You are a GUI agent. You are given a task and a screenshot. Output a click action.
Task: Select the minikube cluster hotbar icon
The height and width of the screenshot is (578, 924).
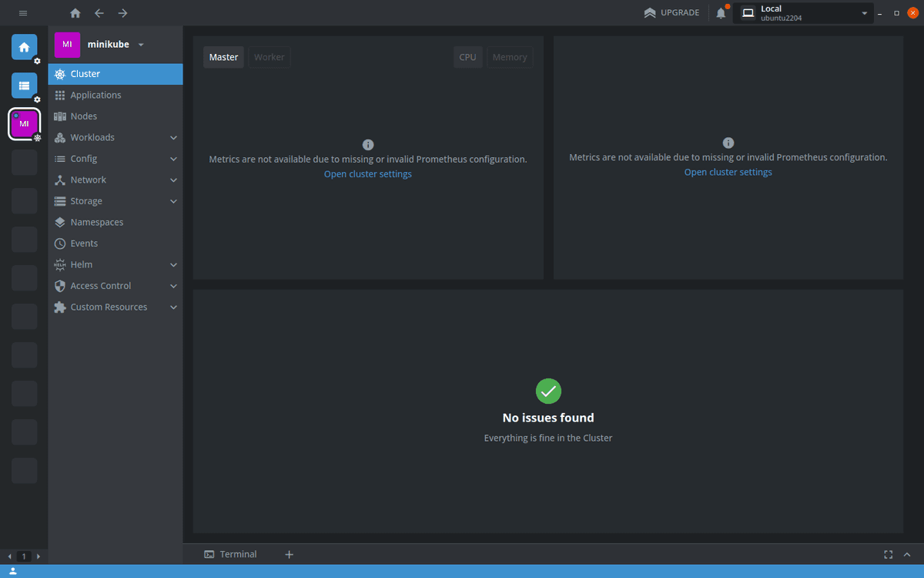pyautogui.click(x=24, y=124)
